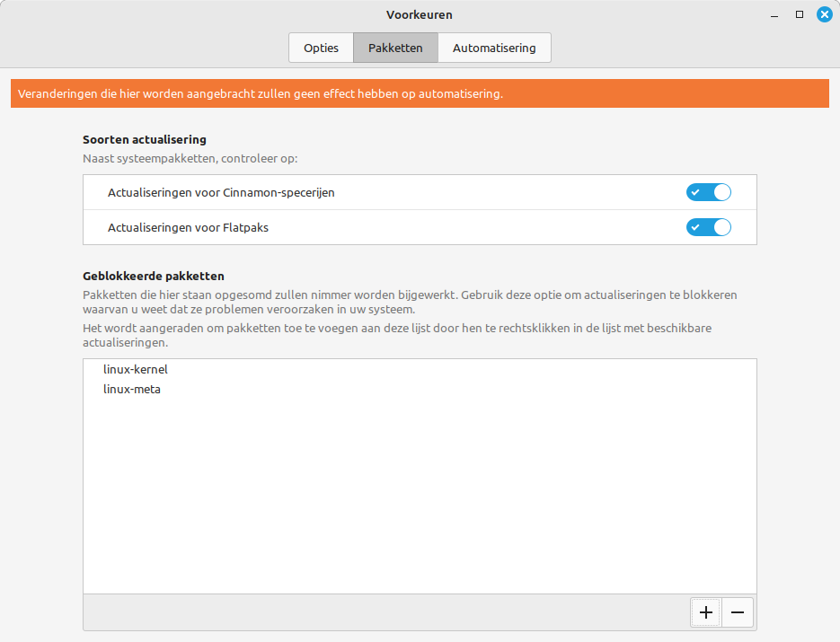Click the 'Naast systeempakketten, controleer op:' text

point(190,158)
